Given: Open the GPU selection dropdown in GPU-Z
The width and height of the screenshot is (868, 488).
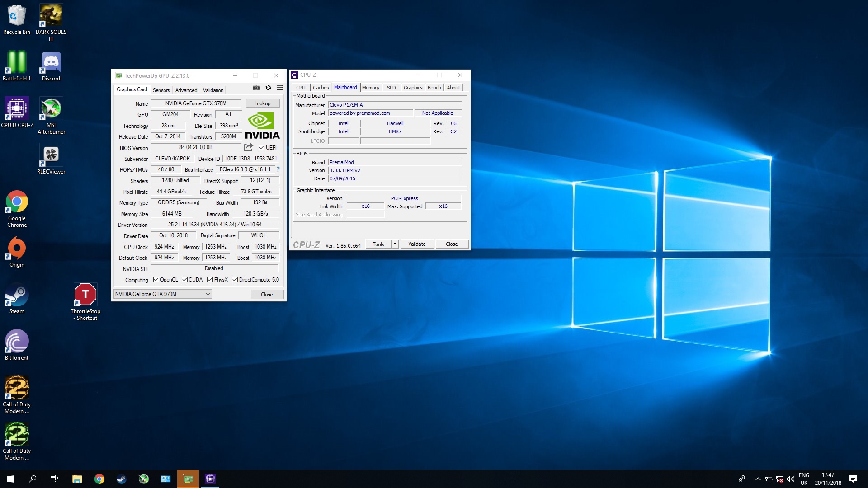Looking at the screenshot, I should (162, 294).
